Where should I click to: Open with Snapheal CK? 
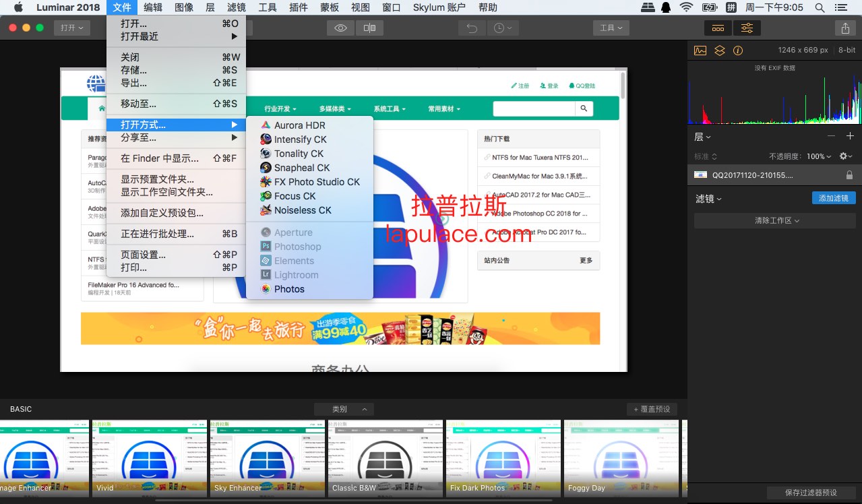(x=309, y=168)
